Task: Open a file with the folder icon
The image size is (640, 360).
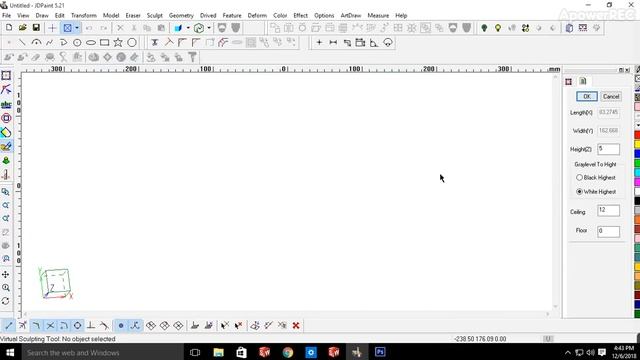Action: tap(22, 28)
